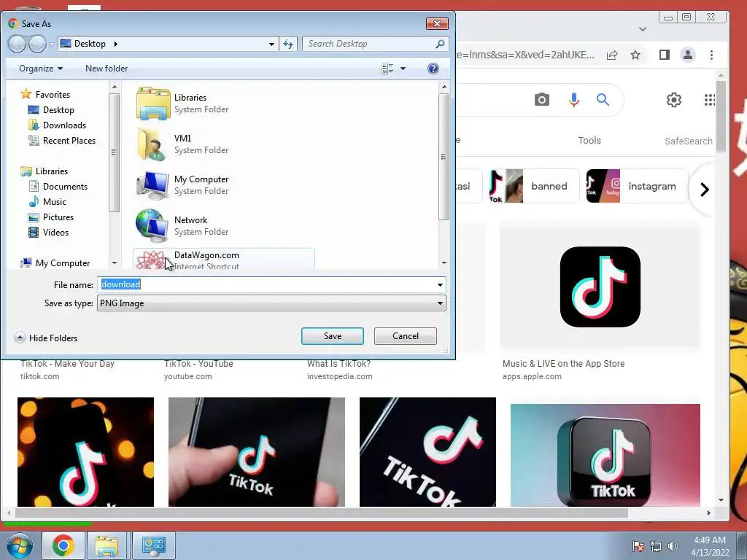
Task: Open SafeSearch settings
Action: click(x=689, y=141)
